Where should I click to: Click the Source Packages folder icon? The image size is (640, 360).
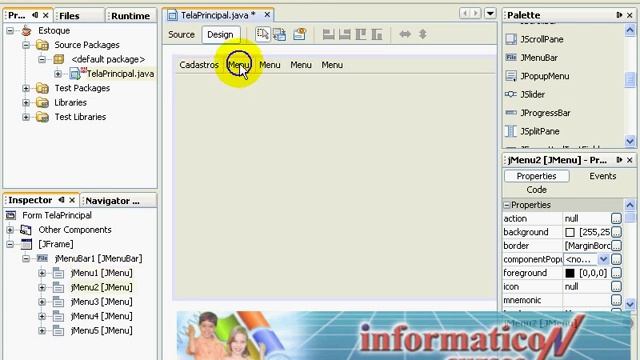(42, 45)
